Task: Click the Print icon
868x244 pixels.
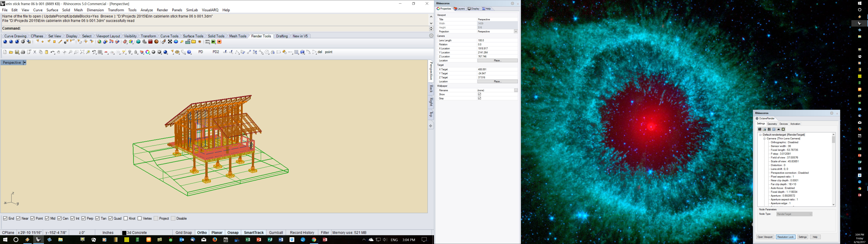Action: [23, 52]
